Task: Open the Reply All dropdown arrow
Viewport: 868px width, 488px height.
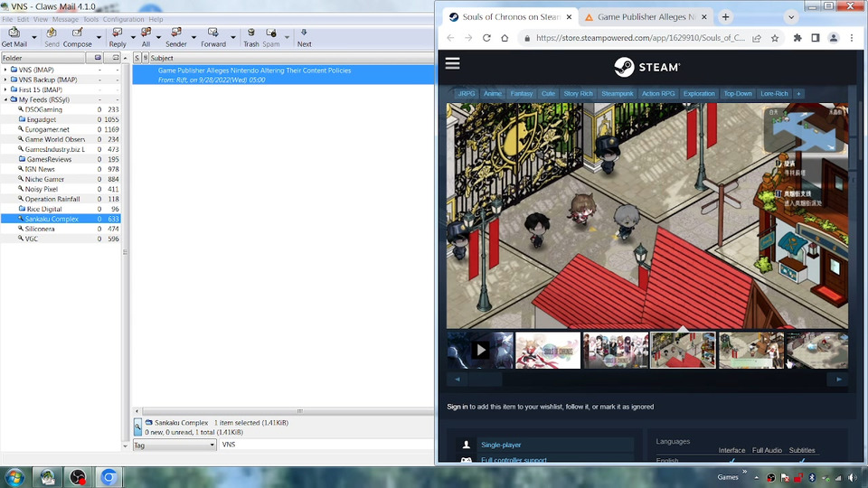Action: coord(159,38)
